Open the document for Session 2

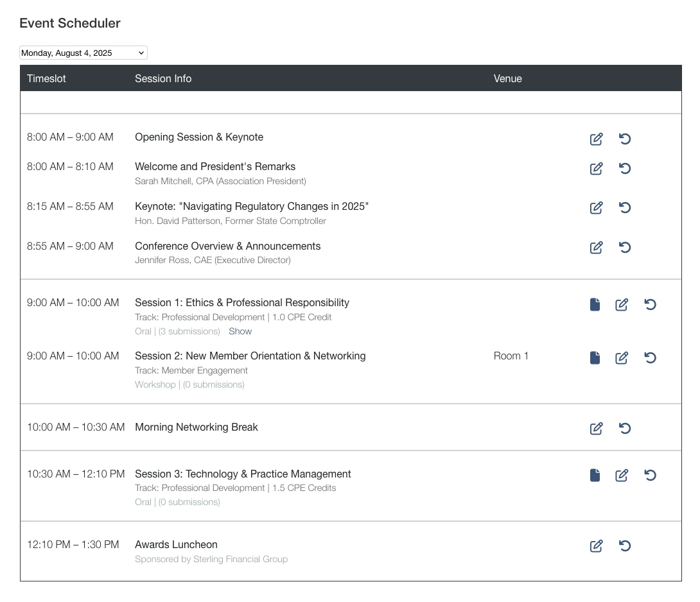coord(593,357)
